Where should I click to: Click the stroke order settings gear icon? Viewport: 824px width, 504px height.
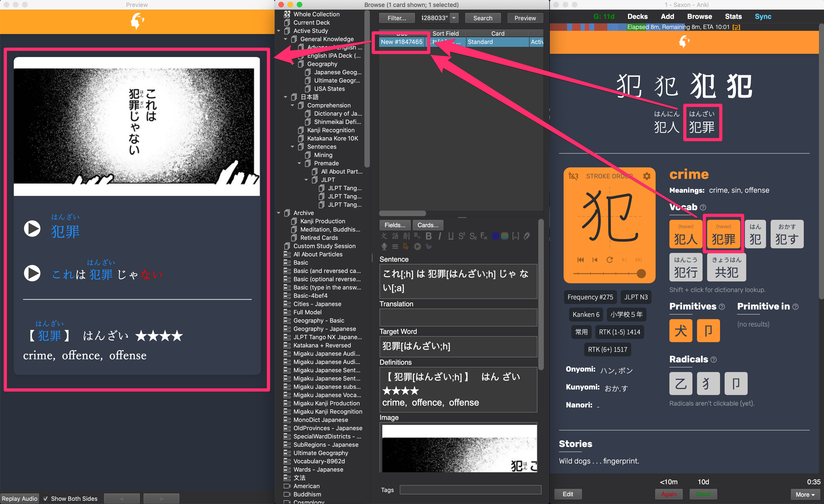647,176
